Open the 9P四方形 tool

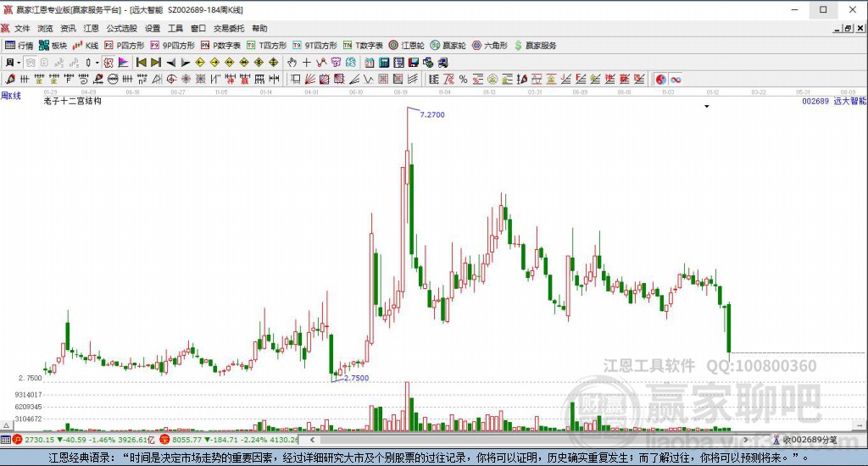point(173,46)
